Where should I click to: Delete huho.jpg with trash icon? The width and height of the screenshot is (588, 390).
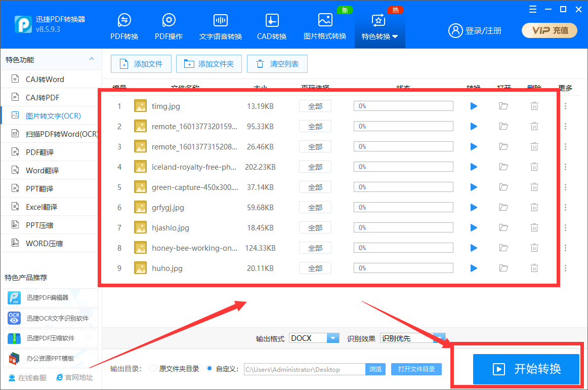point(534,268)
